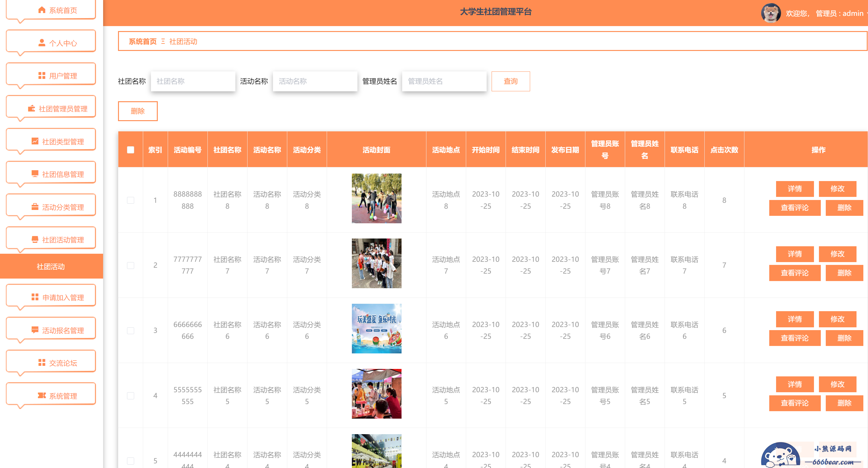This screenshot has height=468, width=868.
Task: Click the 社团活动 breadcrumb text
Action: (183, 41)
